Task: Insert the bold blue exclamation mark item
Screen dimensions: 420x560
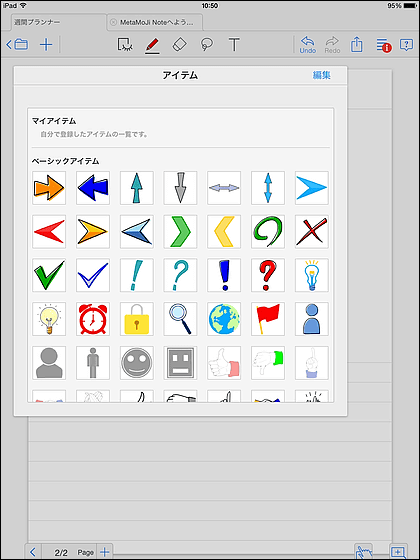Action: (224, 275)
